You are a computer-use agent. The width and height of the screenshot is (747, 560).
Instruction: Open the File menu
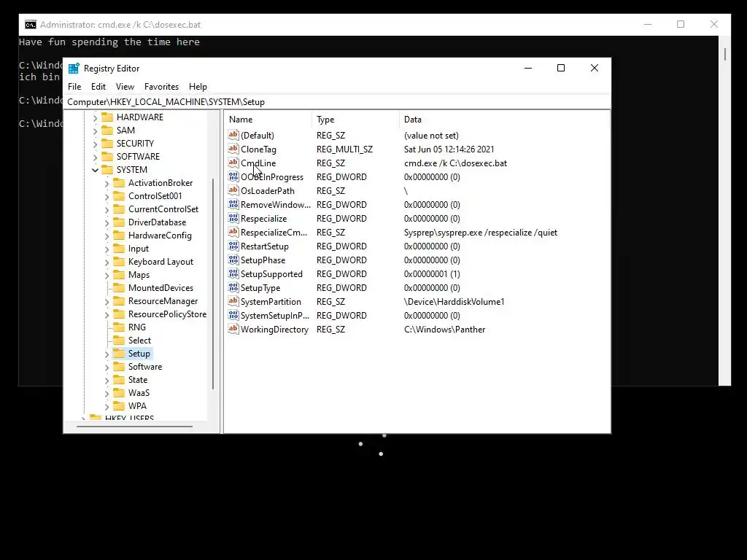(74, 87)
